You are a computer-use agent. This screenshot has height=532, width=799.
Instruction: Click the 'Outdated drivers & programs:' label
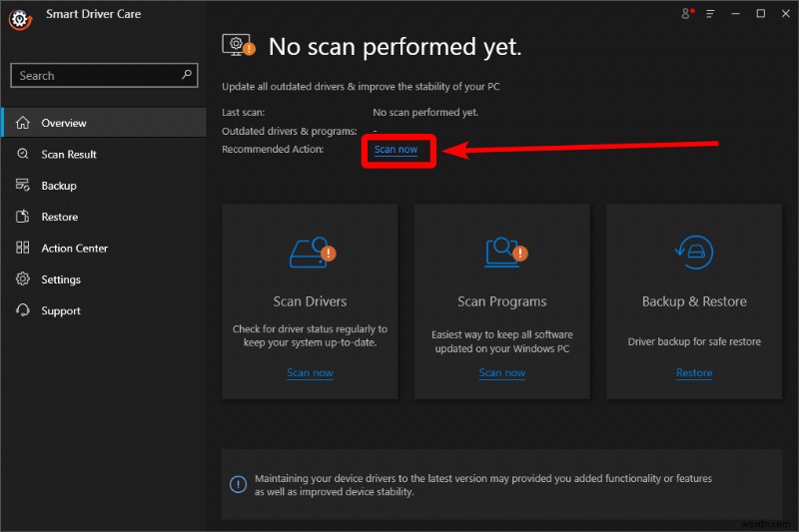coord(290,132)
